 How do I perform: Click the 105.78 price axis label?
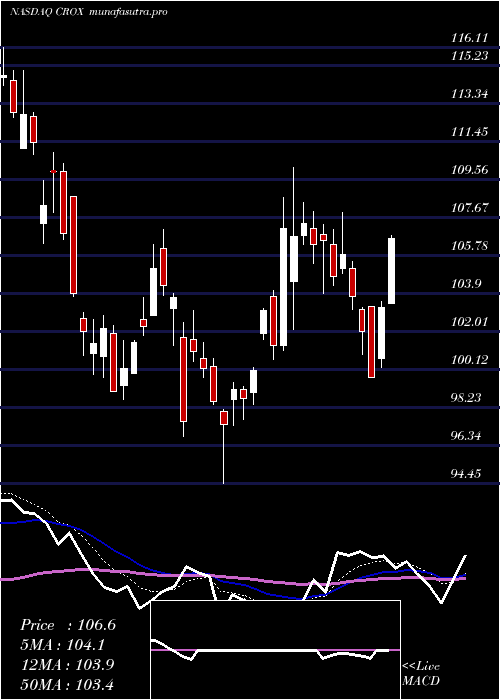click(469, 246)
